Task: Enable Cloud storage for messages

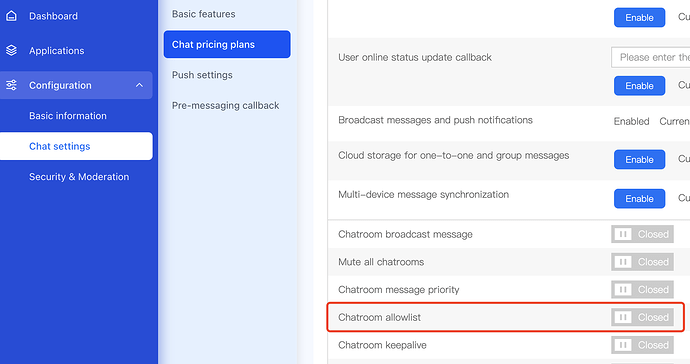Action: (x=639, y=159)
